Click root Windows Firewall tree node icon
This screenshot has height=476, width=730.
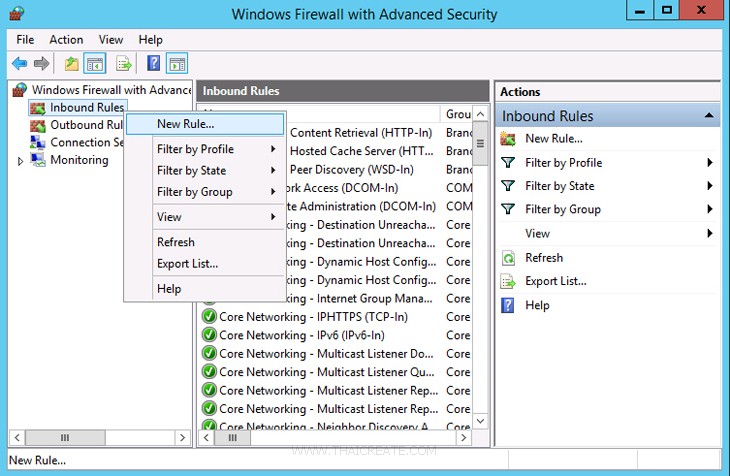coord(20,89)
